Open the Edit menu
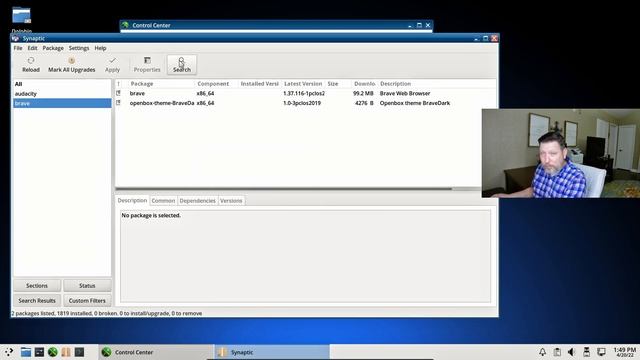The width and height of the screenshot is (640, 360). pyautogui.click(x=32, y=48)
